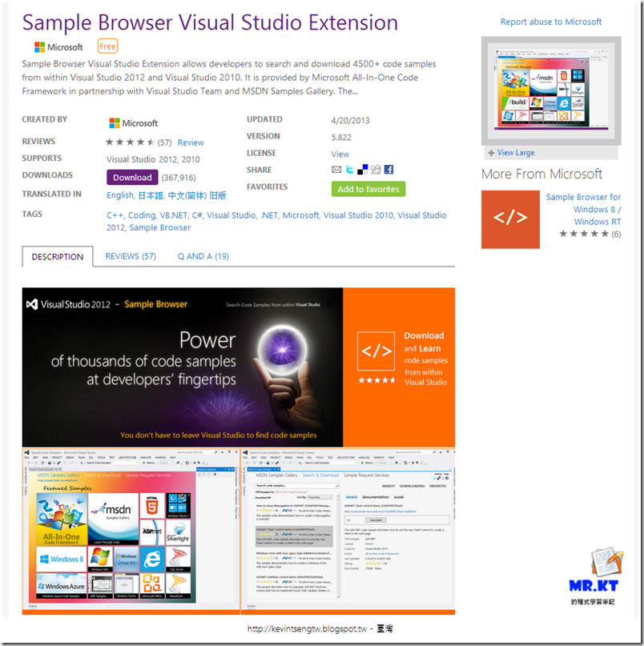The width and height of the screenshot is (644, 646).
Task: Share on Twitter using the bird icon
Action: click(349, 170)
